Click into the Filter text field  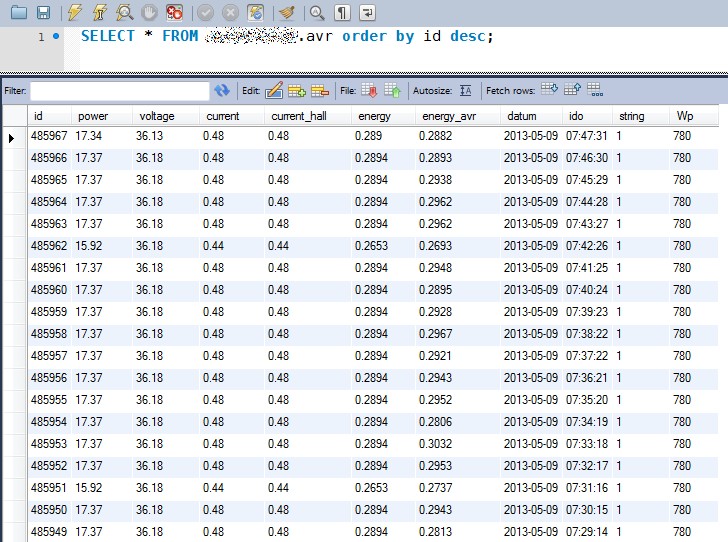coord(120,91)
